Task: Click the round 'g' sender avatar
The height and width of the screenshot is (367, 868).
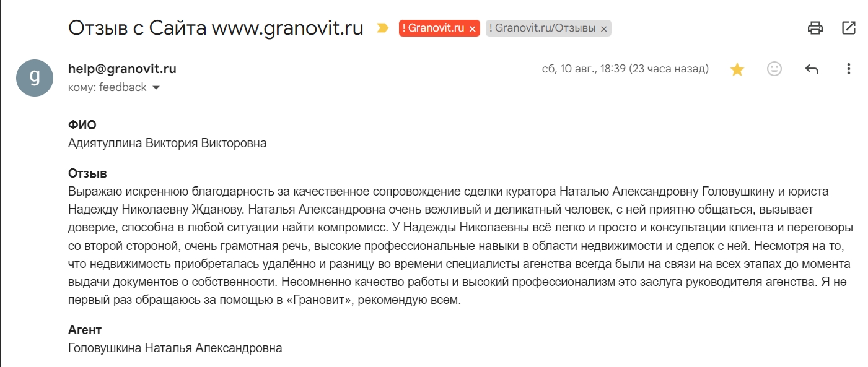Action: tap(34, 78)
